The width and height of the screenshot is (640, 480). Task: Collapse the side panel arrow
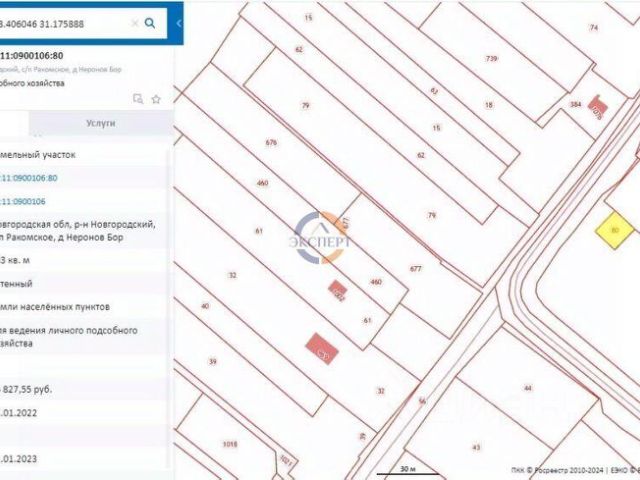pyautogui.click(x=178, y=23)
